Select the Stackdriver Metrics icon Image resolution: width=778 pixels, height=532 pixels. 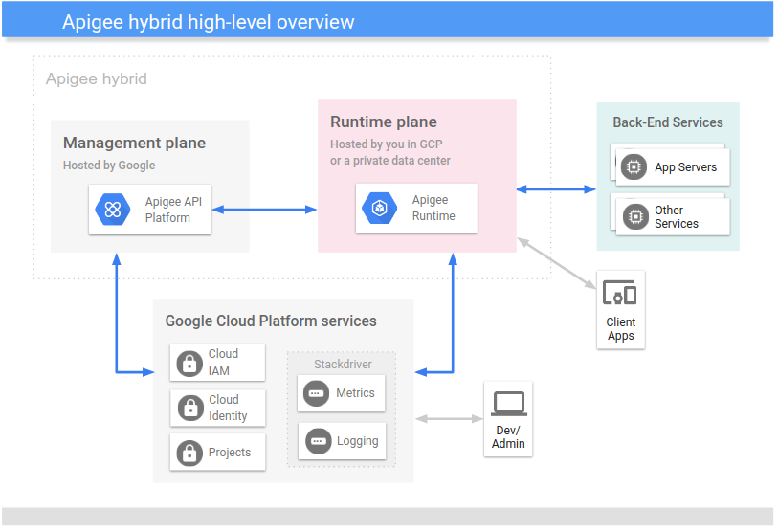click(x=317, y=393)
